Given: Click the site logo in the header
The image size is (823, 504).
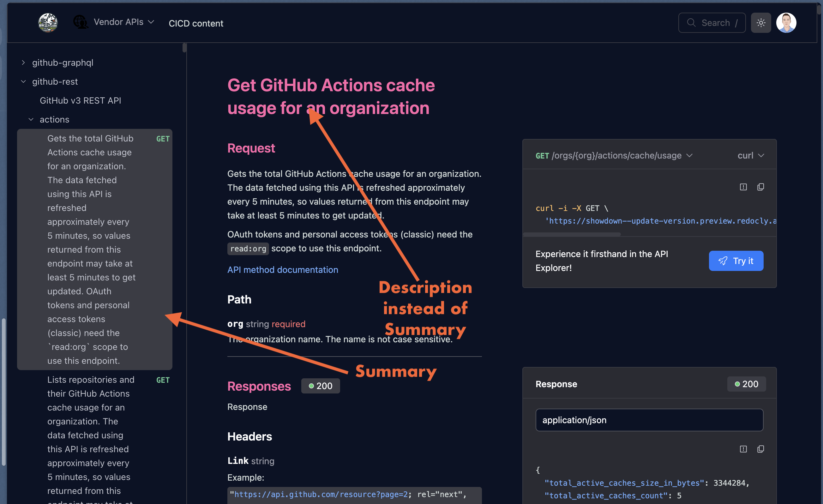Looking at the screenshot, I should point(48,23).
